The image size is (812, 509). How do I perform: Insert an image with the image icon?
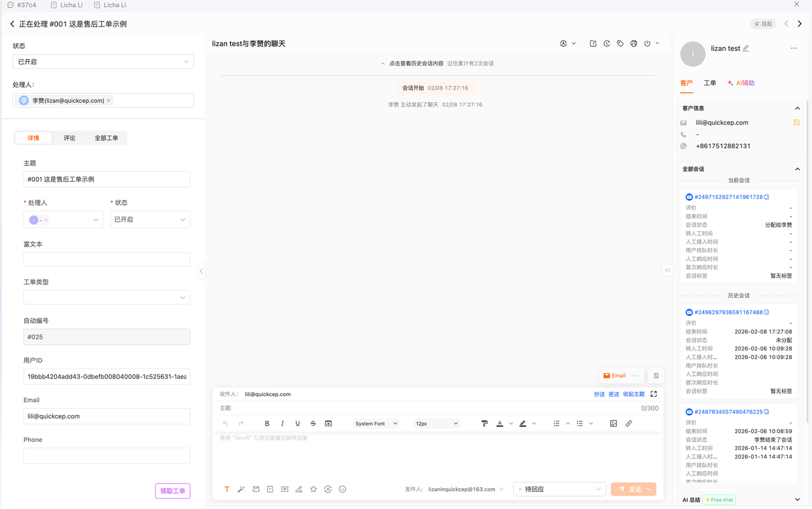point(613,423)
